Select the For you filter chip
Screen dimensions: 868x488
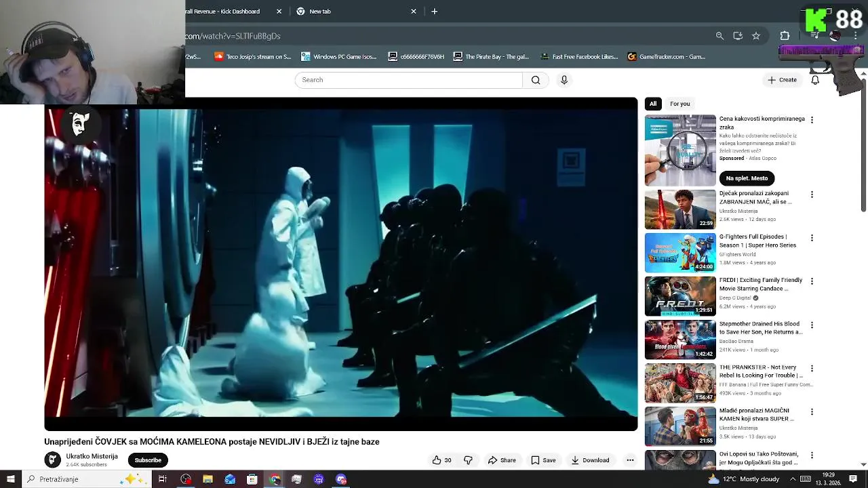pyautogui.click(x=679, y=104)
